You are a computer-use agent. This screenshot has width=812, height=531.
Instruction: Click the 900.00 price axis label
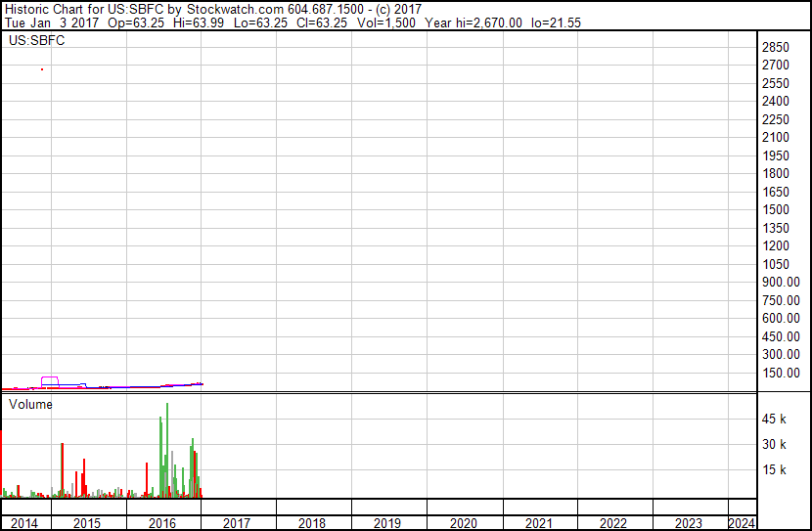tap(781, 283)
